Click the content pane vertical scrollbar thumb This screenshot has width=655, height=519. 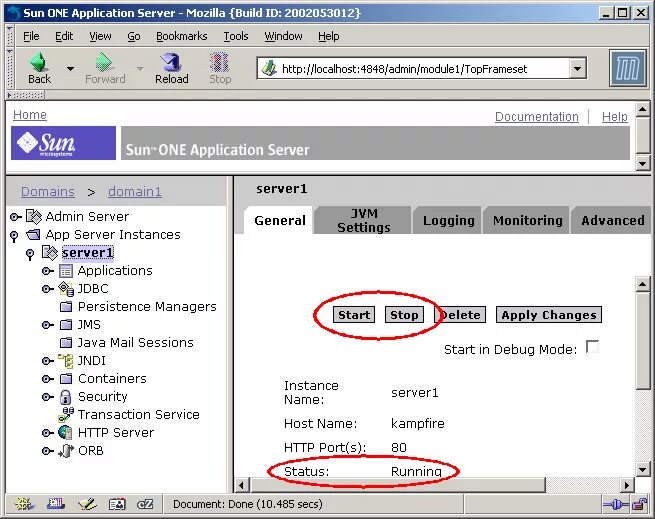pyautogui.click(x=642, y=341)
